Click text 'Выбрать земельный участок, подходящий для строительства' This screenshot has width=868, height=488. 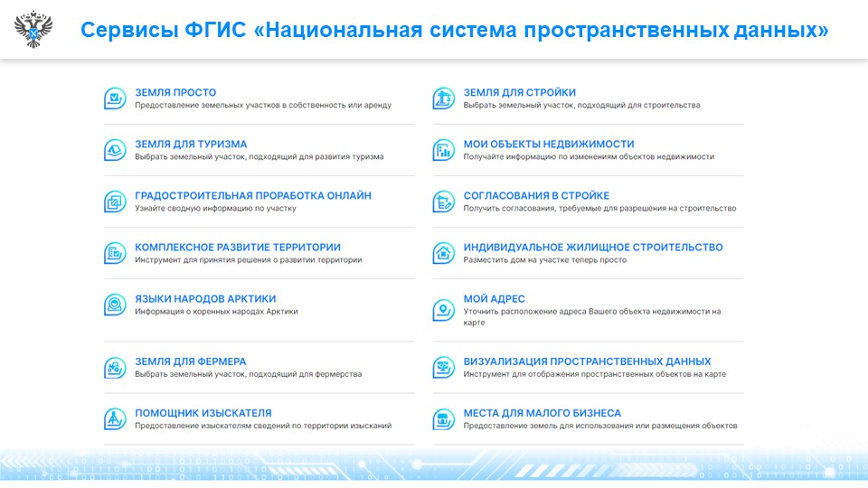click(x=581, y=105)
